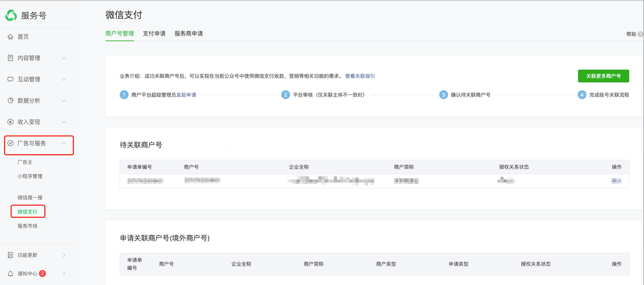Click the 首页 home icon
This screenshot has width=644, height=285.
(10, 37)
